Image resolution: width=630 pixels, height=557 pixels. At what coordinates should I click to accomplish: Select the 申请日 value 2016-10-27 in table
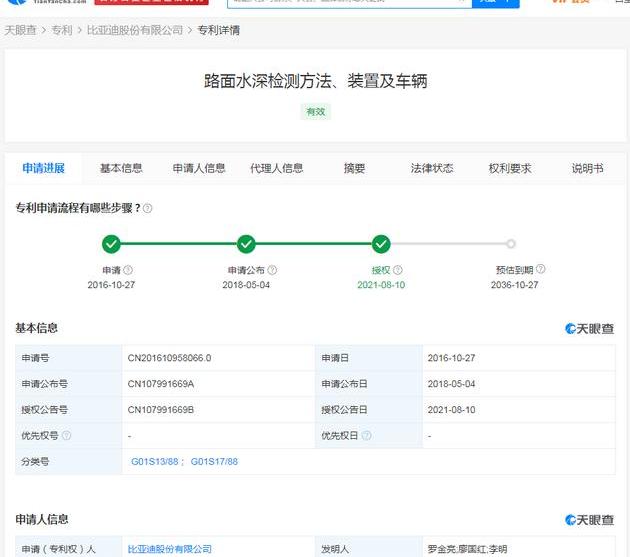451,358
